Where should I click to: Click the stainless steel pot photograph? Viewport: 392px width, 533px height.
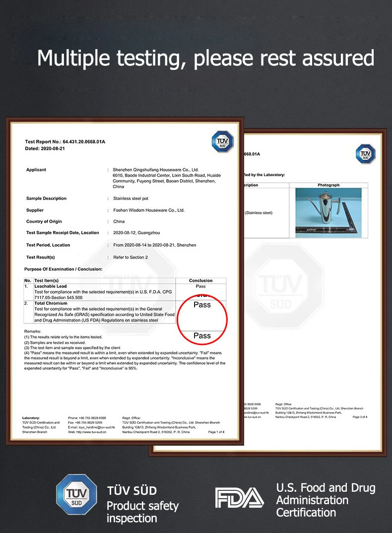coord(328,212)
